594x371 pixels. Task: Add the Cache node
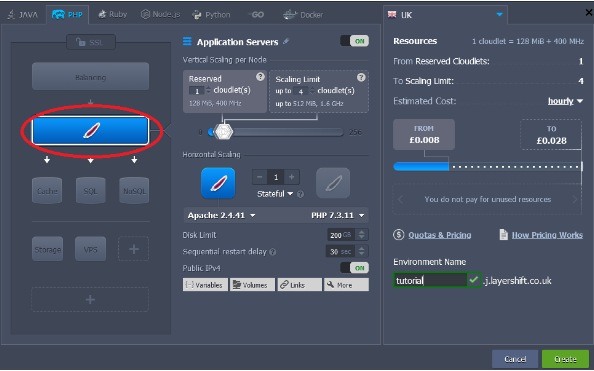[47, 191]
